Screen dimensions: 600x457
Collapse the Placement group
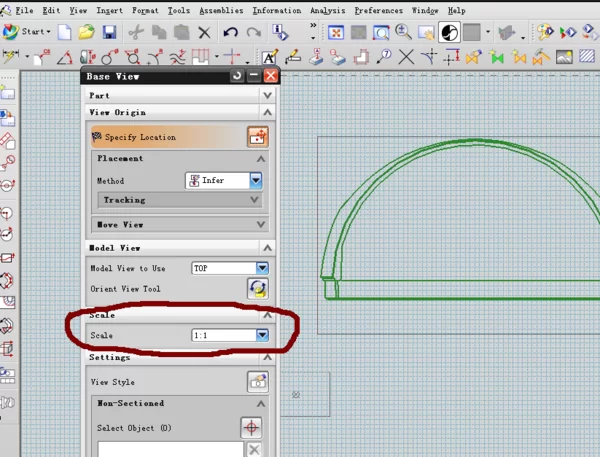pyautogui.click(x=261, y=159)
